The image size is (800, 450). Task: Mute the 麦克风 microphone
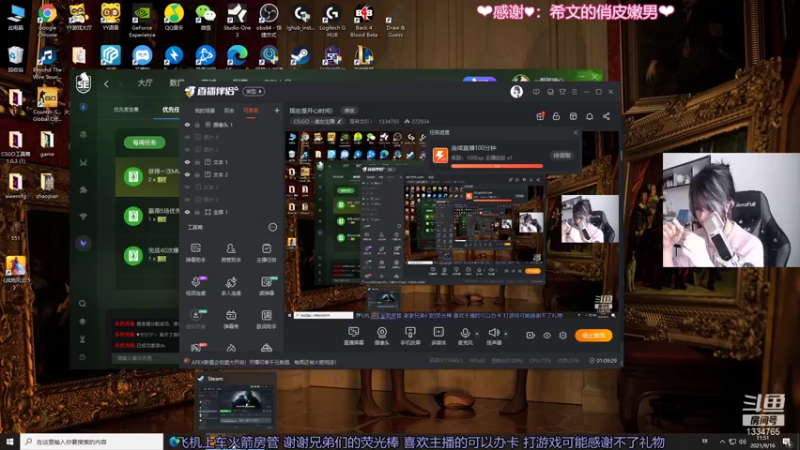tap(465, 336)
